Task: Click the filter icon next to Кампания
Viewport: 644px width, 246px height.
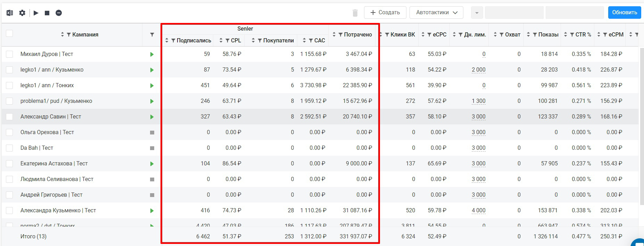Action: pos(152,35)
